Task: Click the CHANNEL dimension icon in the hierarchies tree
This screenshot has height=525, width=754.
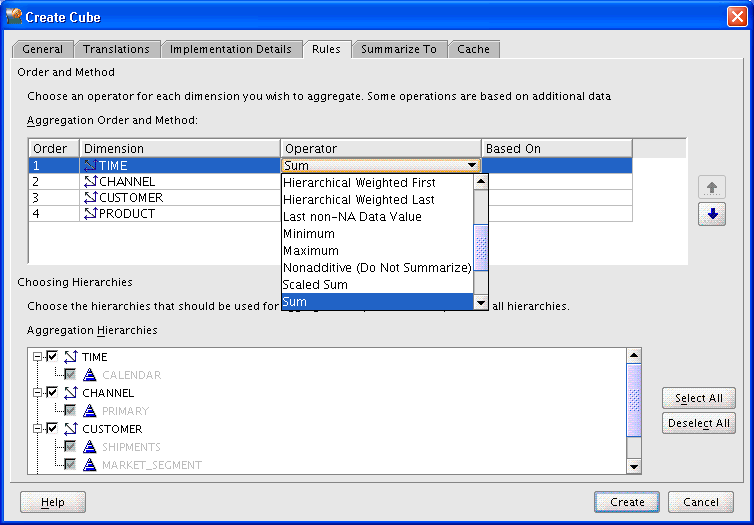Action: [71, 393]
